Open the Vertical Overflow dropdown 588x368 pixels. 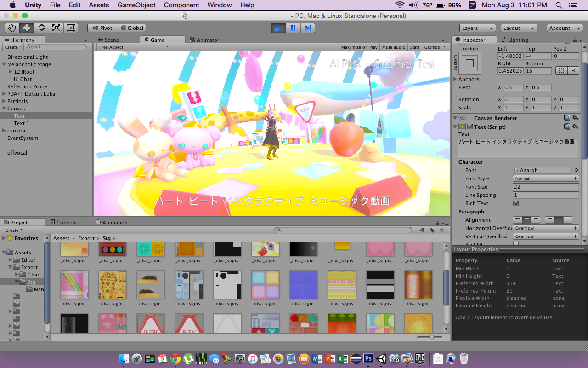pyautogui.click(x=546, y=236)
